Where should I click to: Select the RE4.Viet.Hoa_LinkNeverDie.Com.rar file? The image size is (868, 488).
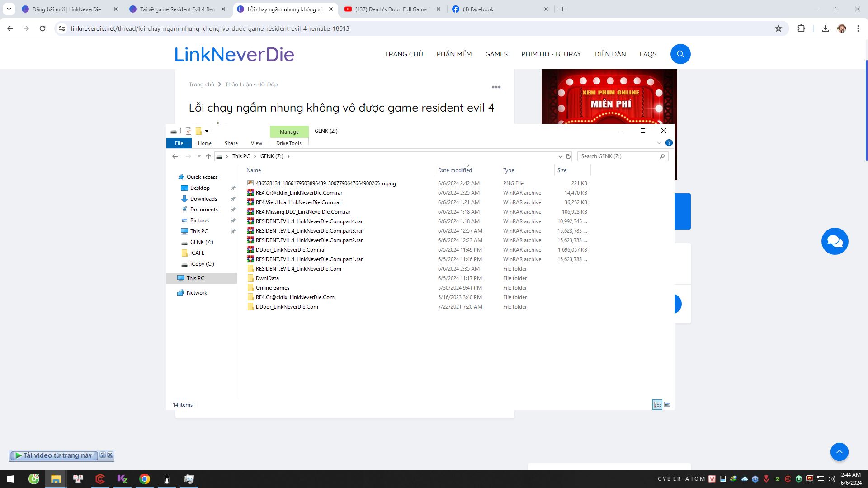click(x=298, y=202)
